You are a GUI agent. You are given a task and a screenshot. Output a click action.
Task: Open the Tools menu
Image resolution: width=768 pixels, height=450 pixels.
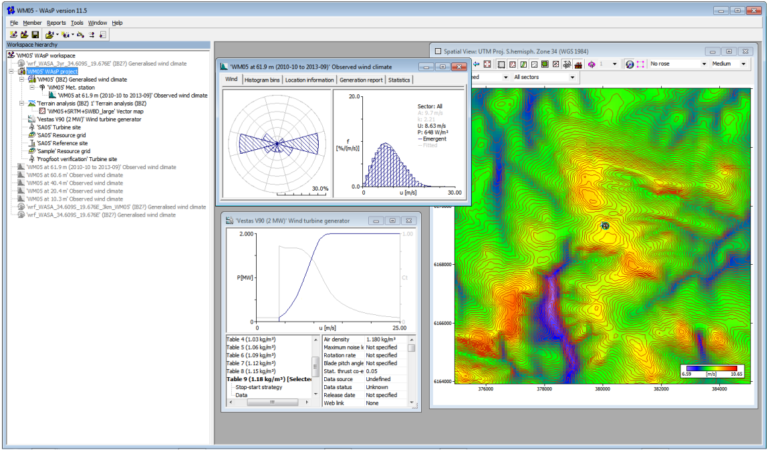point(77,23)
